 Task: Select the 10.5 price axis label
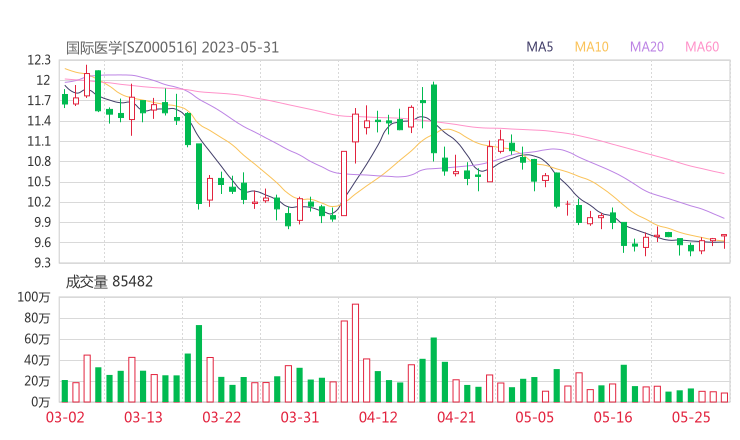[x=39, y=182]
